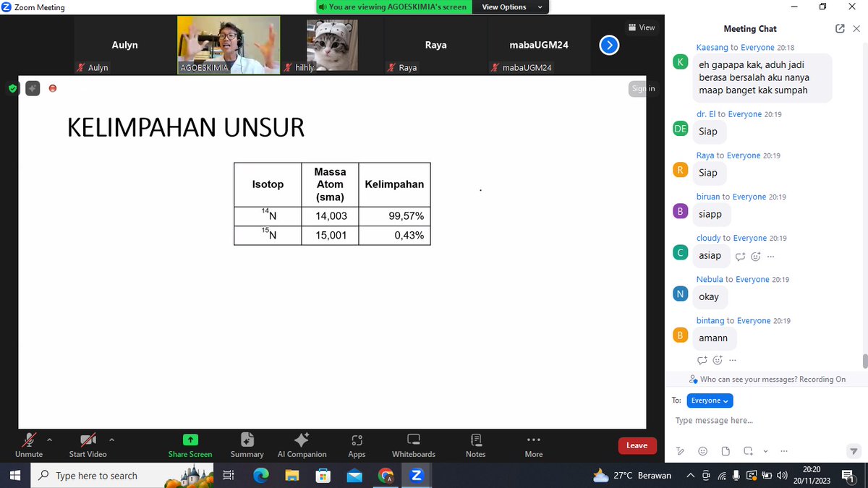Select Raya's participant tile
868x488 pixels.
click(x=436, y=46)
